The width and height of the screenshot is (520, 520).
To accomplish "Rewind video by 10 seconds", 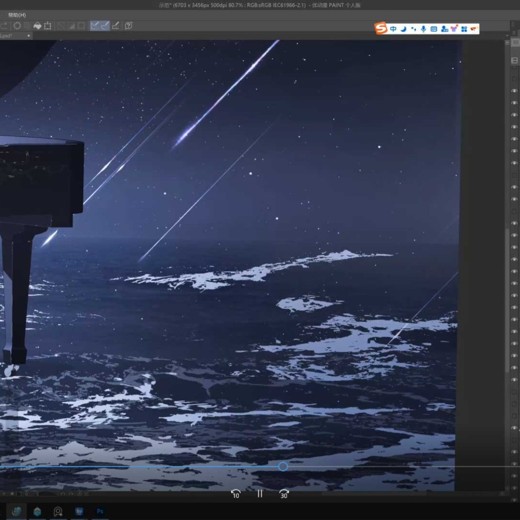I will tap(236, 494).
